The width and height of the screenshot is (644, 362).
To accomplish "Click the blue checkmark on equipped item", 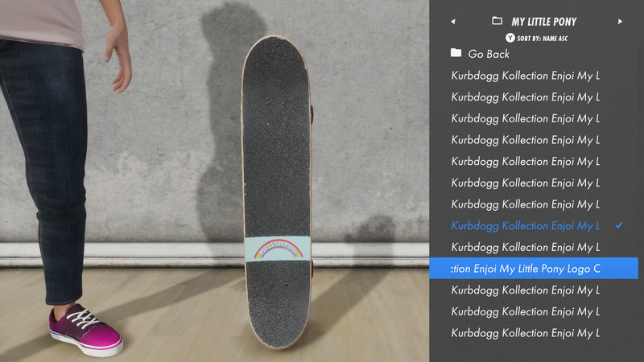I will click(x=619, y=225).
